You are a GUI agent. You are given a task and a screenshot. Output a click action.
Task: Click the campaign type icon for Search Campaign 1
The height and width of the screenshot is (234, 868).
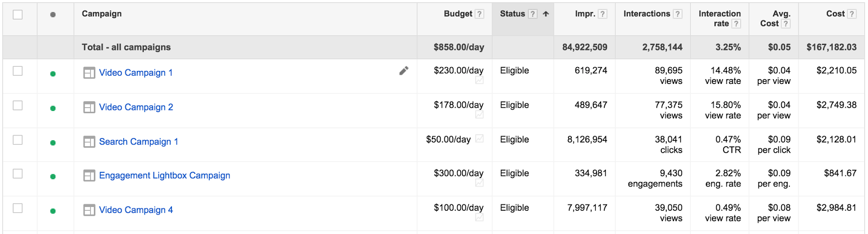pos(89,142)
